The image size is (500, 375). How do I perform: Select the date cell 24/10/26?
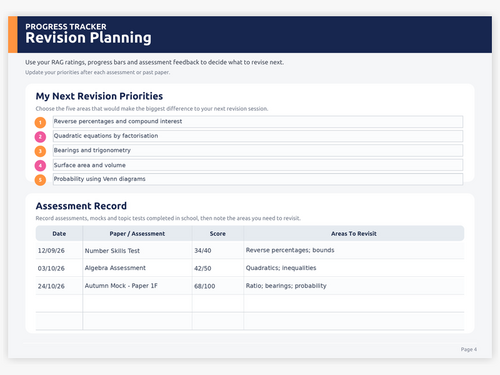coord(59,286)
